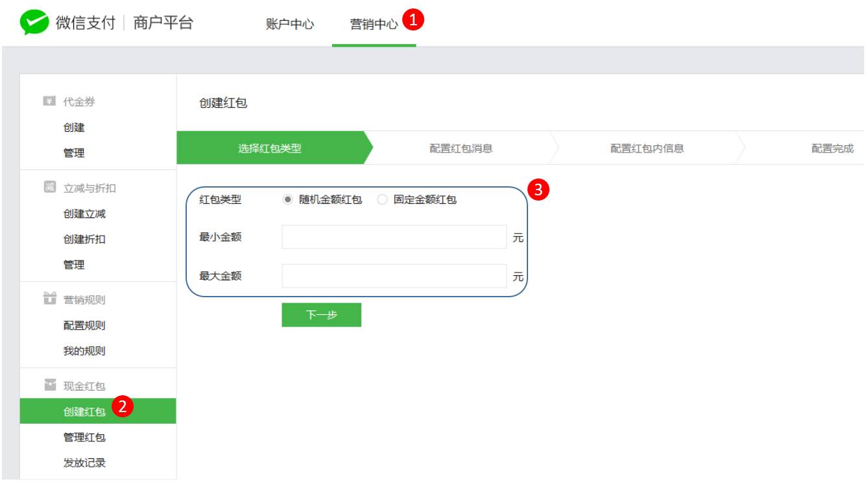Click the 立减与折扣 discount section icon
The width and height of the screenshot is (868, 490).
coord(49,188)
